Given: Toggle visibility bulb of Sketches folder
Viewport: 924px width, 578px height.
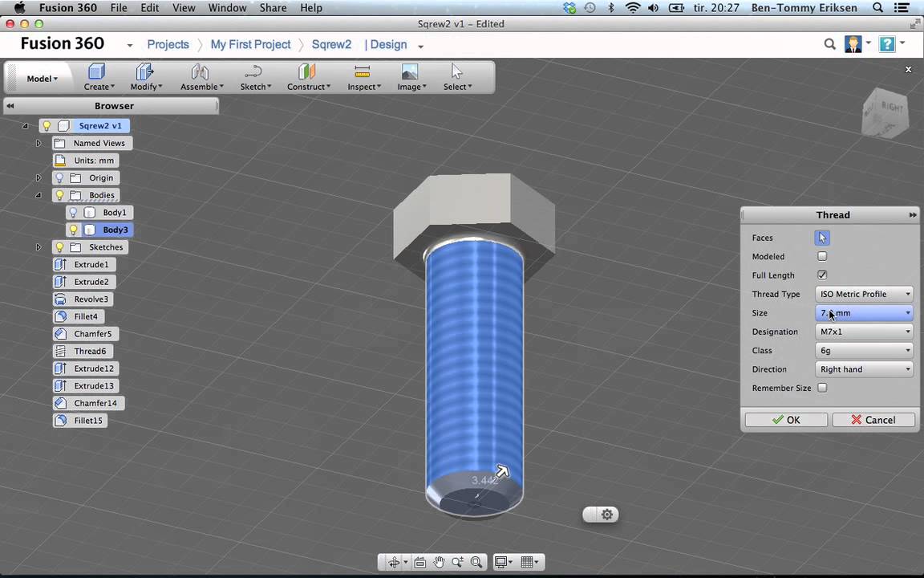Looking at the screenshot, I should (59, 247).
